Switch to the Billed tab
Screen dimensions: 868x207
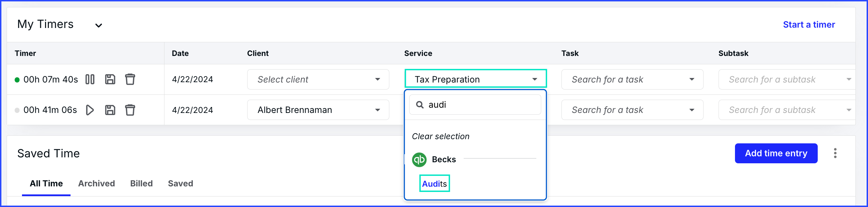[141, 184]
